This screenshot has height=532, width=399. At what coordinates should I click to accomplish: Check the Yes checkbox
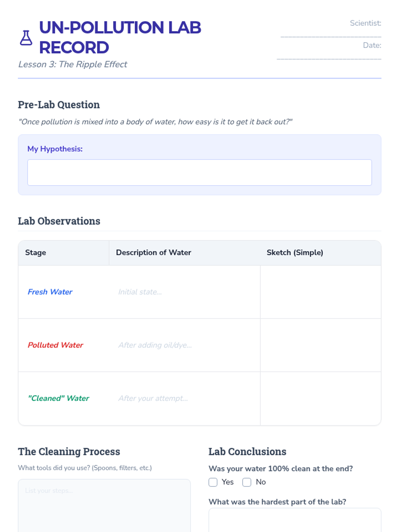(213, 482)
